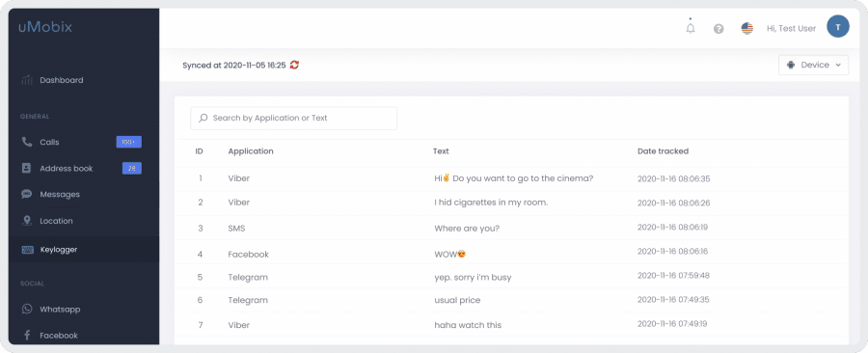Open the notifications bell icon

(691, 28)
